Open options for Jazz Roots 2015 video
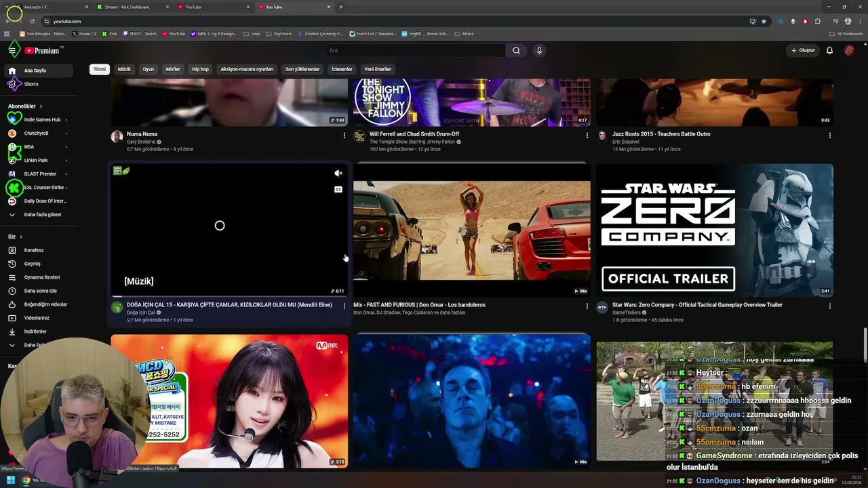 click(829, 136)
